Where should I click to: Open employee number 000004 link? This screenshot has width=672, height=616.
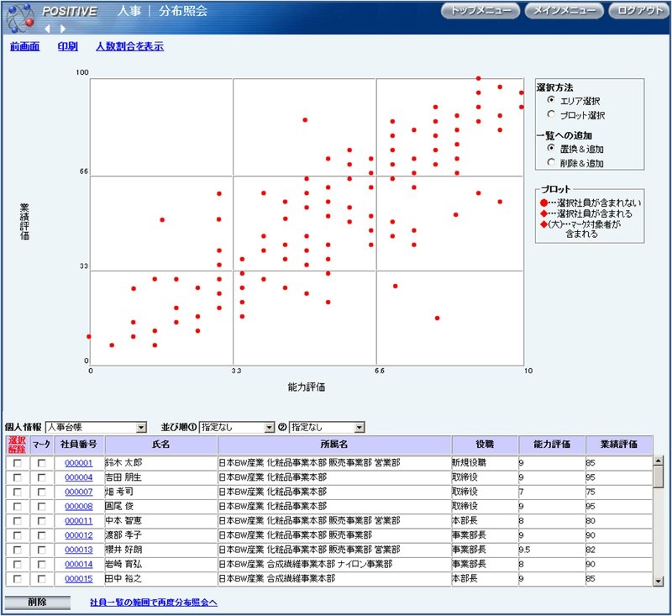point(79,477)
